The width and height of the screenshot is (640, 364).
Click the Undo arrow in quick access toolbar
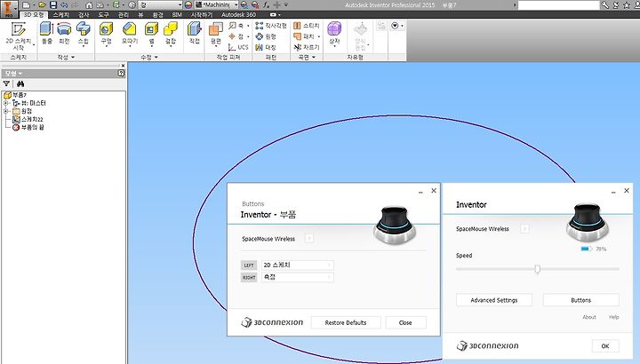pos(64,5)
